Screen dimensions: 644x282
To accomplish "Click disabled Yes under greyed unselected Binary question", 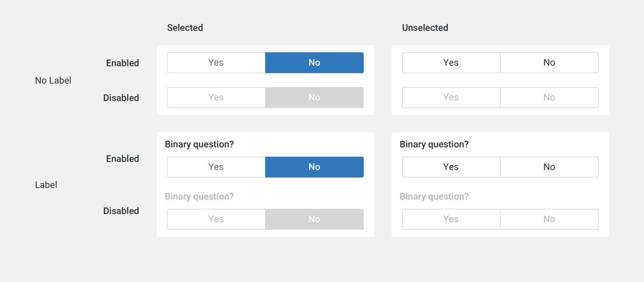I will tap(451, 219).
